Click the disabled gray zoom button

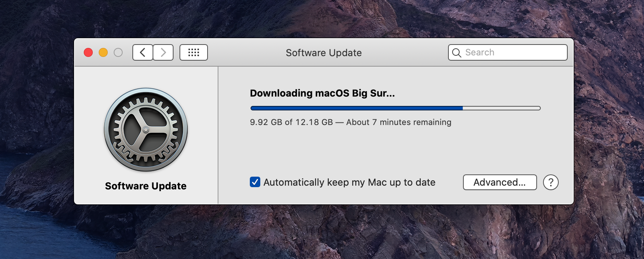tap(118, 52)
